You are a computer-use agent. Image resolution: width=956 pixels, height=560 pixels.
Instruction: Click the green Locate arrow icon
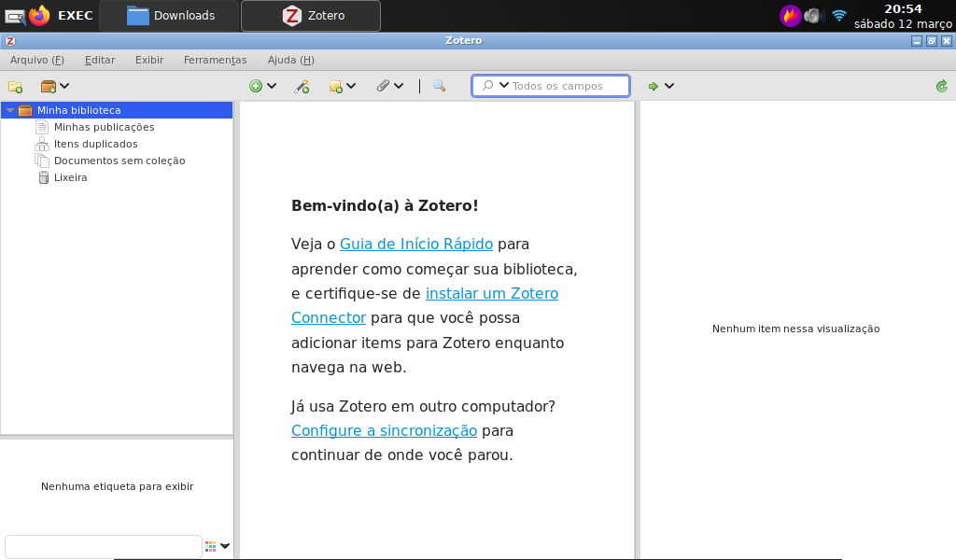pos(654,86)
